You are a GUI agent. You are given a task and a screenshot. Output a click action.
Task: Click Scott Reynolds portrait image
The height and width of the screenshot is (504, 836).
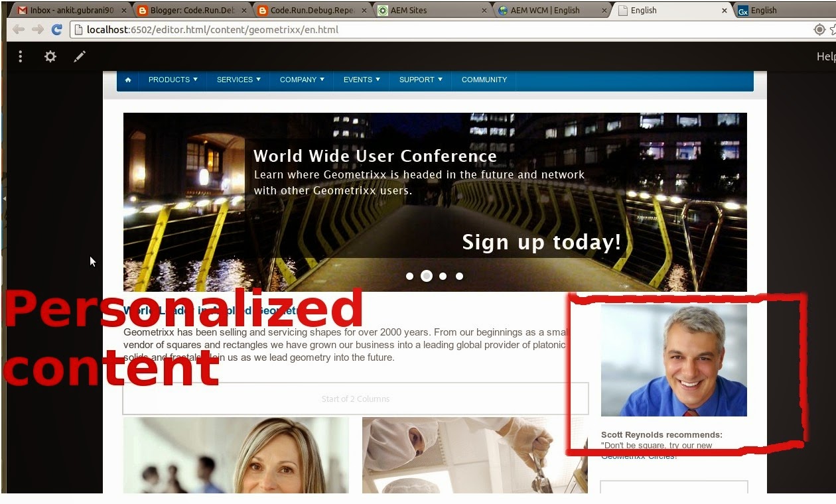674,360
